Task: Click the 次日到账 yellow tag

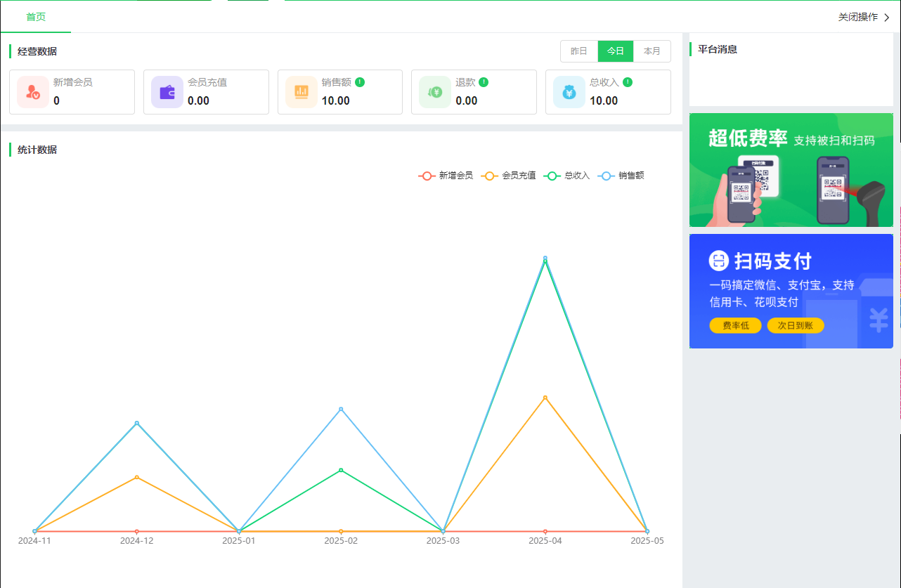Action: [x=796, y=325]
